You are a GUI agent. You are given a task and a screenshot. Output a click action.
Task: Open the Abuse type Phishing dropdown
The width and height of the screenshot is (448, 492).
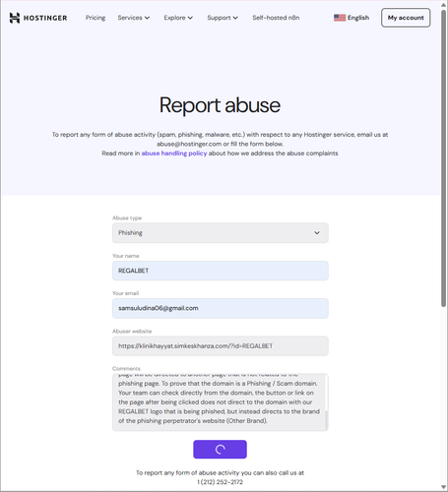pyautogui.click(x=221, y=233)
